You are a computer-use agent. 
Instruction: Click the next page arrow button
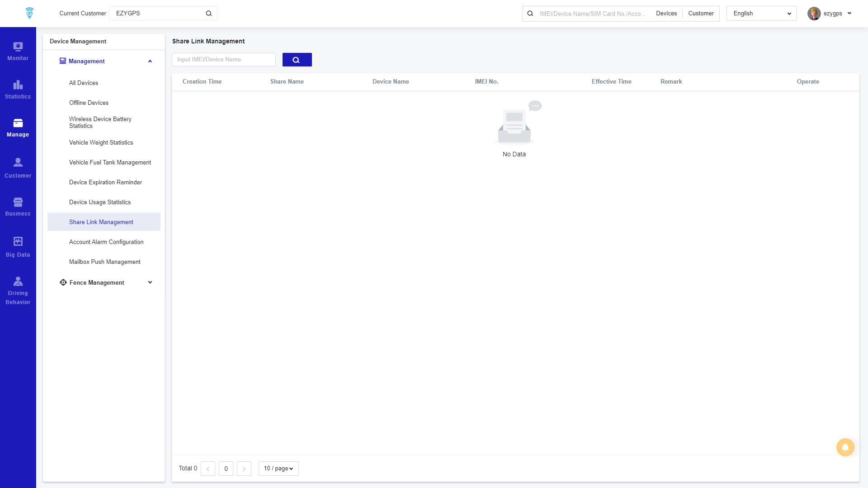(244, 469)
